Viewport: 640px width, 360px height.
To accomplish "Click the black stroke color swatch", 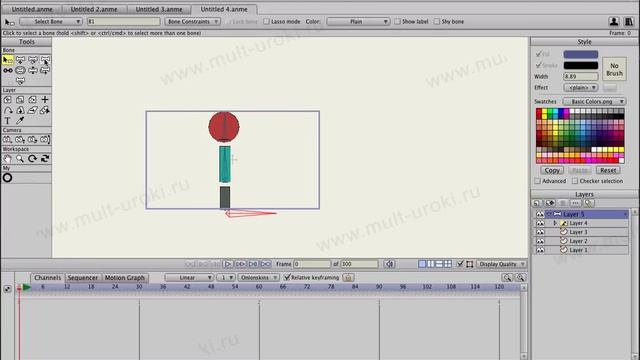I will coord(581,65).
